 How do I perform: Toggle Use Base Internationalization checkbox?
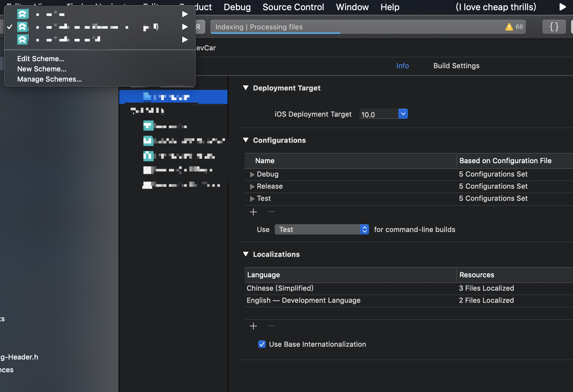(262, 344)
